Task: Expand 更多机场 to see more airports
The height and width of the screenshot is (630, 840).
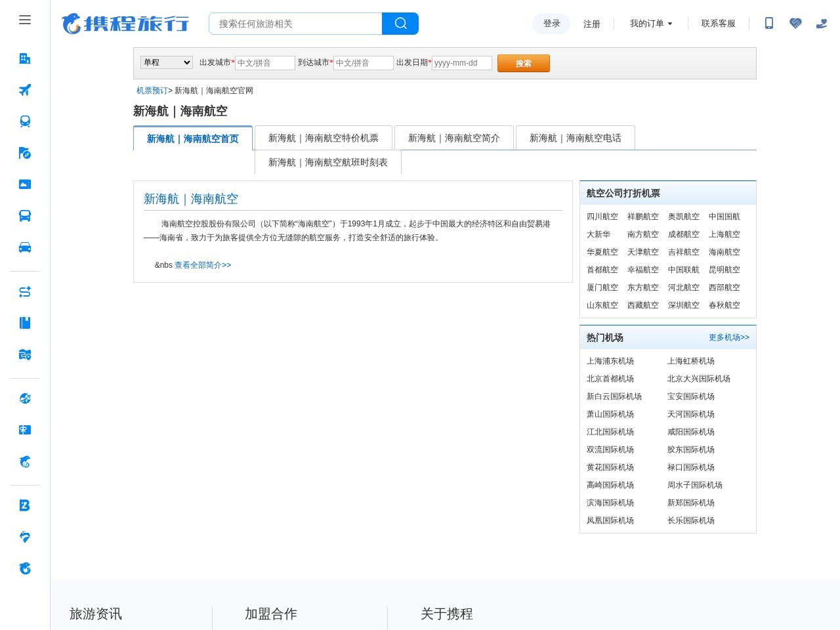Action: tap(728, 337)
